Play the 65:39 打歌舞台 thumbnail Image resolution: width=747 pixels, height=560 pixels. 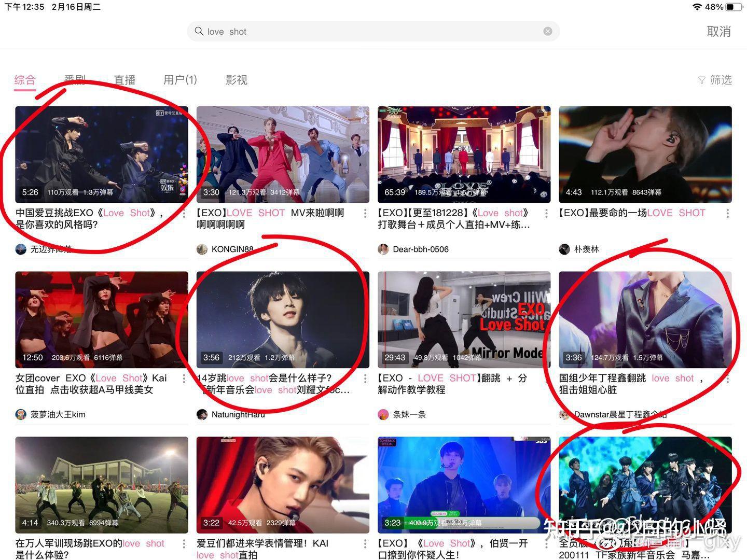click(x=464, y=155)
